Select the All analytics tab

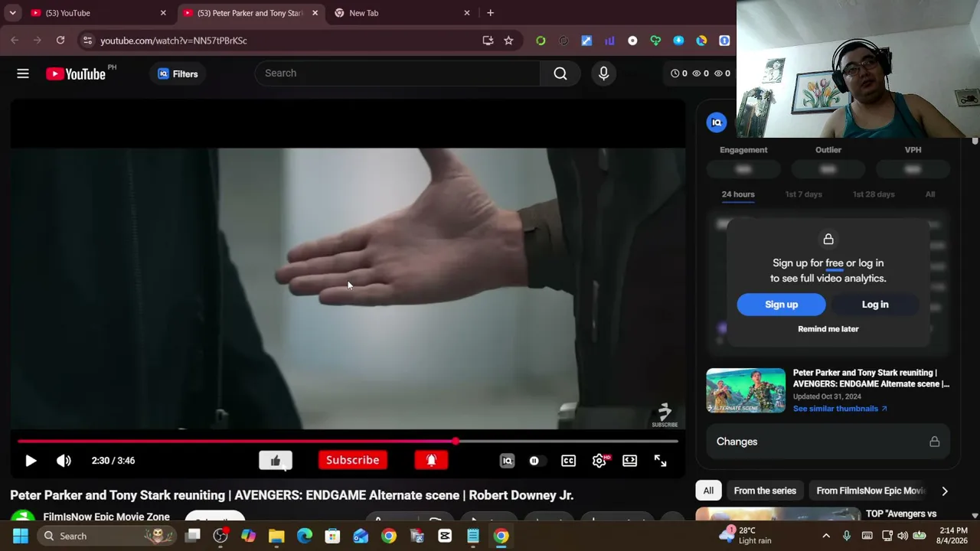point(930,194)
